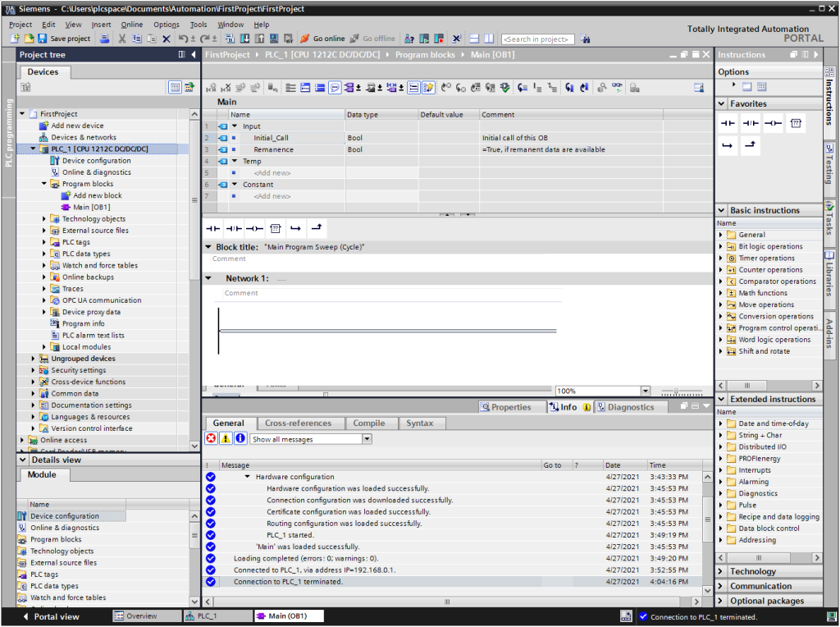Click the Portal view button
The width and height of the screenshot is (840, 627).
click(x=51, y=616)
